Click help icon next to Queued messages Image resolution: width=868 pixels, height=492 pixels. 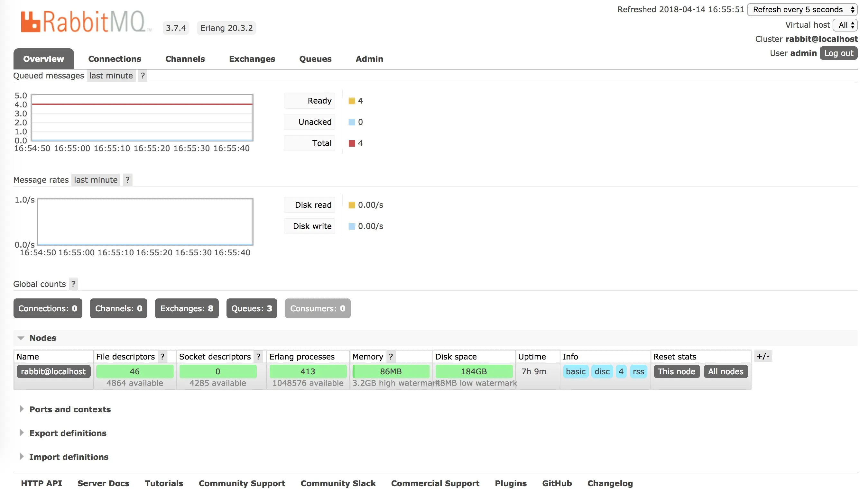pos(143,76)
